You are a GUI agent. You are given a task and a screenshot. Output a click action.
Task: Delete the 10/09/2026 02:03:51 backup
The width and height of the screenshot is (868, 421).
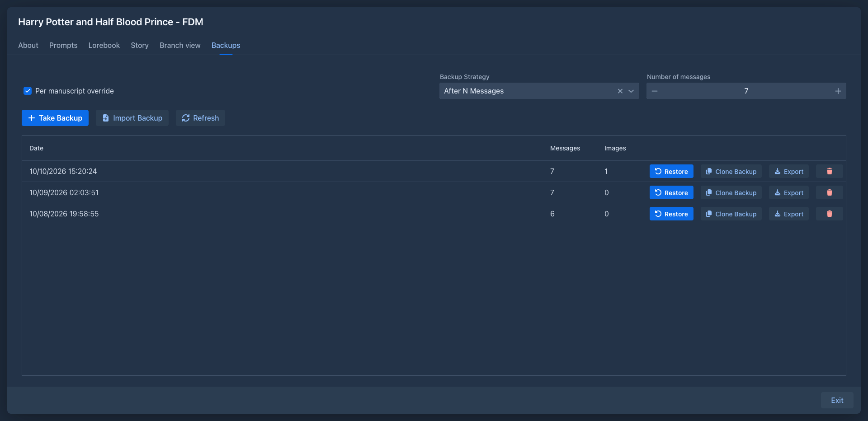[829, 192]
